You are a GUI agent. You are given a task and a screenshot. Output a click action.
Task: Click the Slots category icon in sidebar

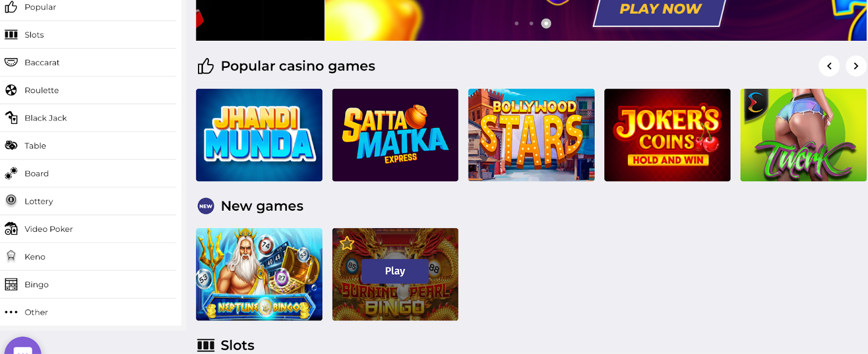[x=11, y=35]
